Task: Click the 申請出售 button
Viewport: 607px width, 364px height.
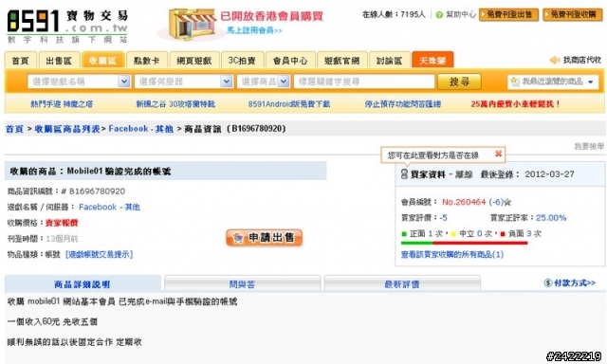Action: pyautogui.click(x=264, y=238)
